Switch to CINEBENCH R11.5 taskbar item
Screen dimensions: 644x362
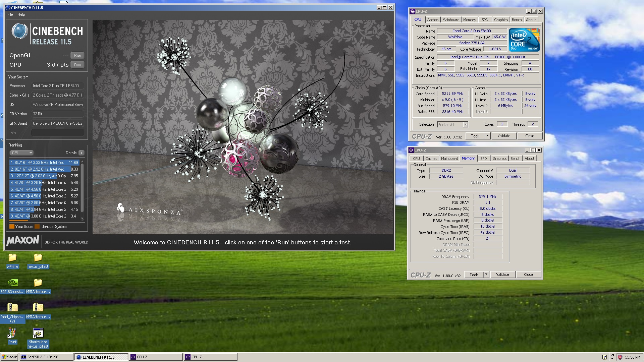pyautogui.click(x=101, y=357)
